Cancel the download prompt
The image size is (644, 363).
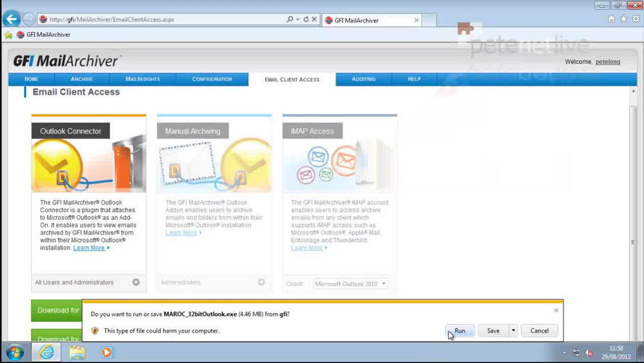coord(539,331)
